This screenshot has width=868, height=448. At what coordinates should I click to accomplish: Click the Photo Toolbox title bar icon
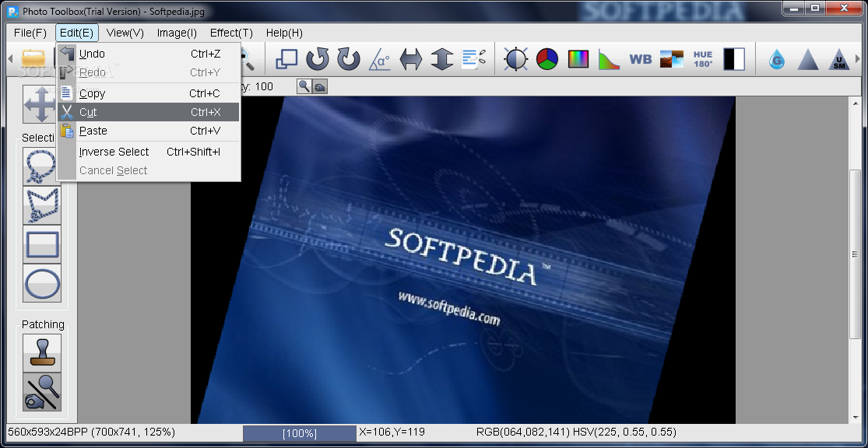[x=12, y=11]
